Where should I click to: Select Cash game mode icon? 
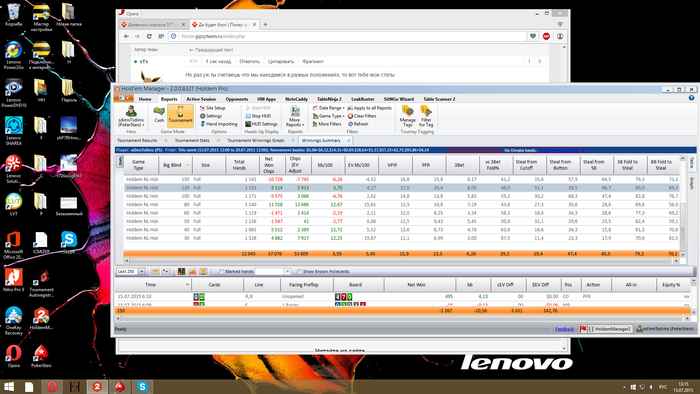[159, 115]
